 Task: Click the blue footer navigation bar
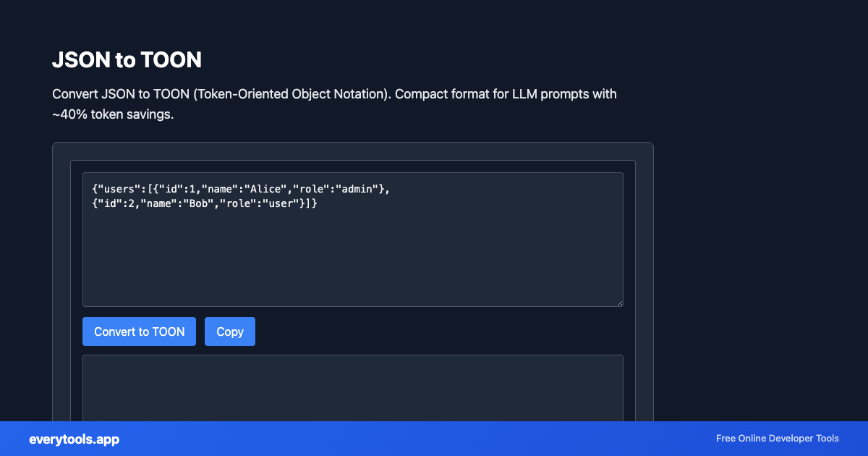point(434,439)
